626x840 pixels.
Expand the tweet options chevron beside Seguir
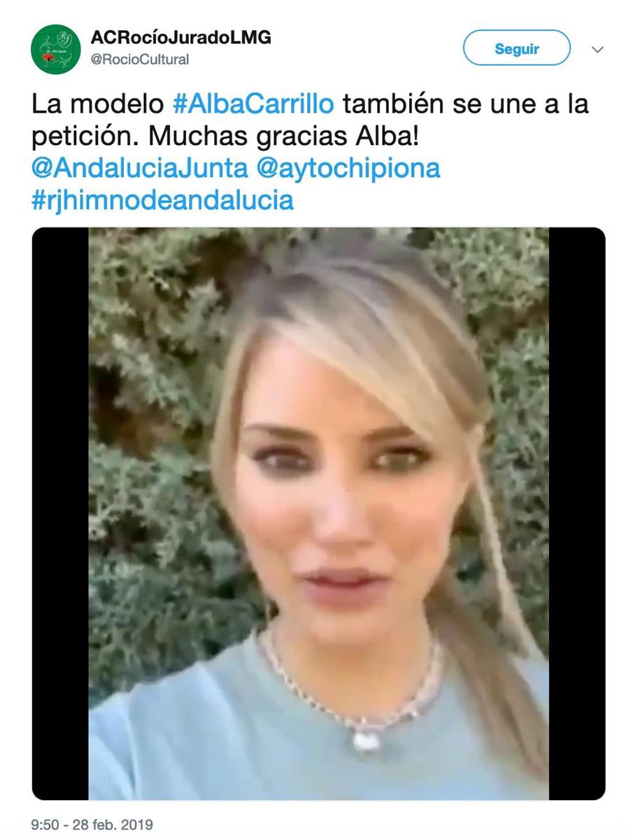[597, 50]
